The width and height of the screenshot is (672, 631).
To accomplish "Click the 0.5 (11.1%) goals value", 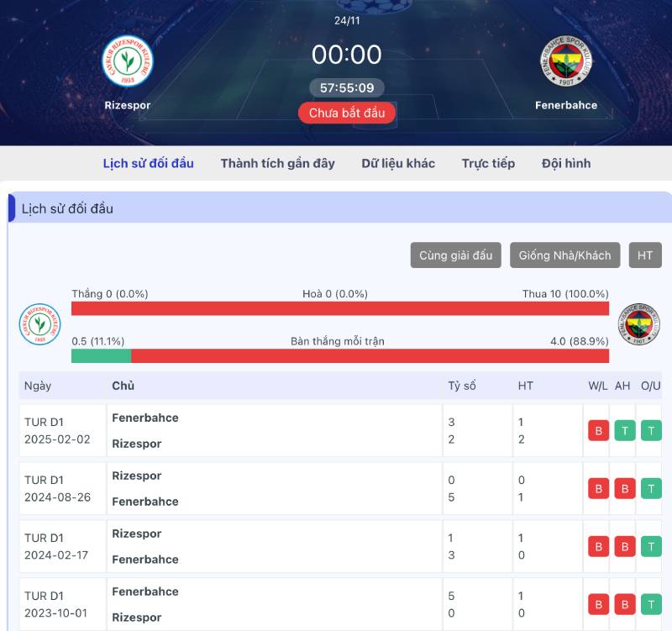I will 97,341.
